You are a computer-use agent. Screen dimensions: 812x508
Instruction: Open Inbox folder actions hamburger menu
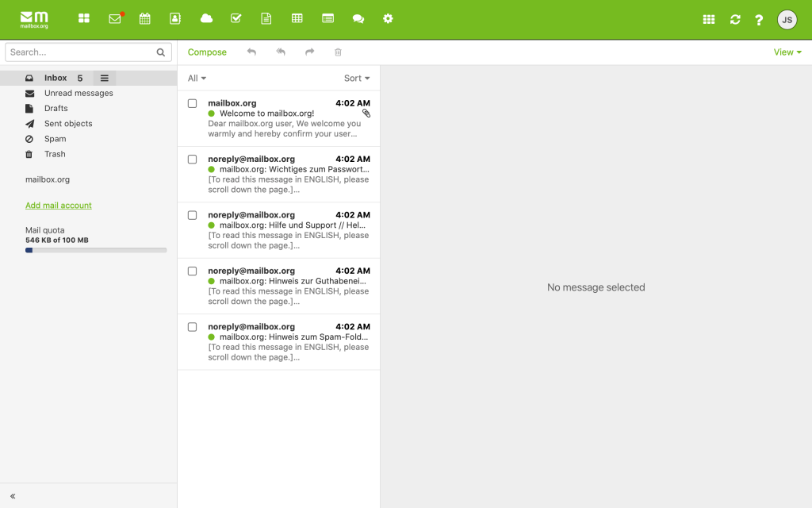coord(105,78)
